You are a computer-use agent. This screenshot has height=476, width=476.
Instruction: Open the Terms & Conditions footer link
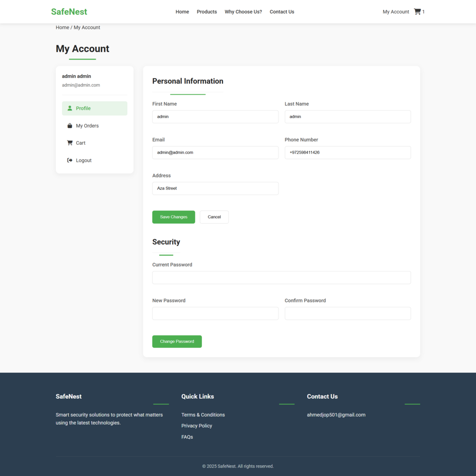[203, 414]
